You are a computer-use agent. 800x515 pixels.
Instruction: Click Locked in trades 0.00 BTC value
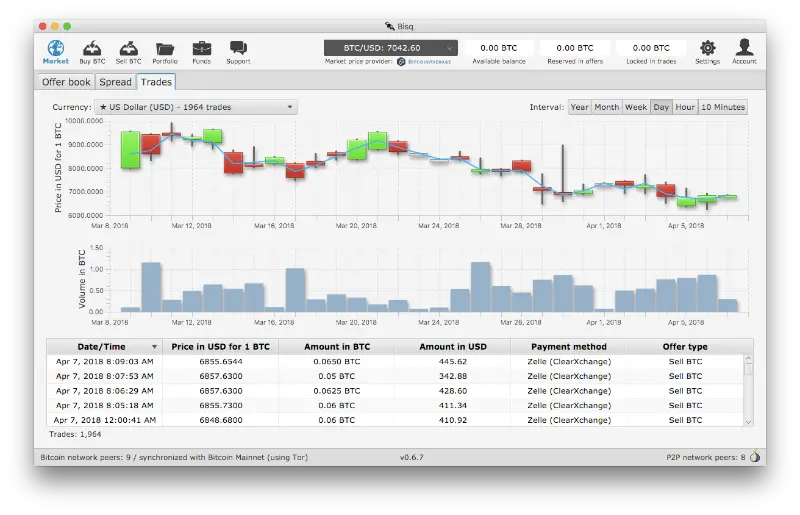pos(651,48)
